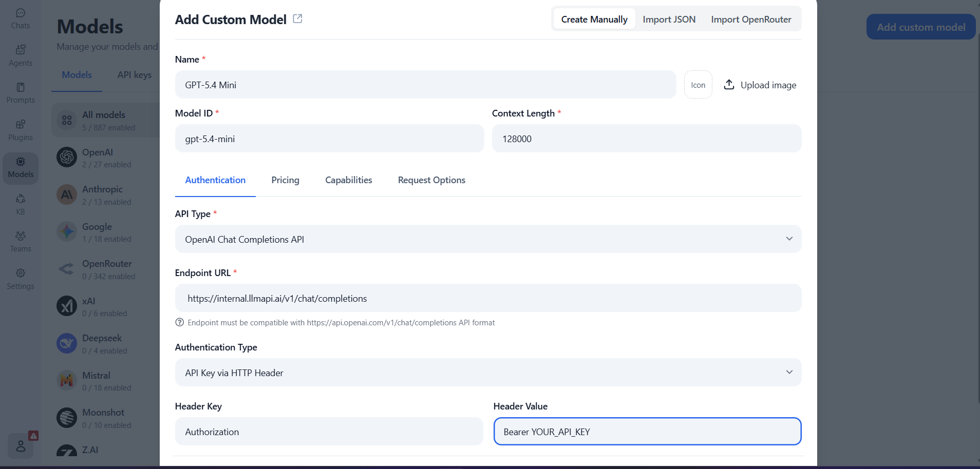Select the Models sidebar icon
The height and width of the screenshot is (469, 980).
point(21,168)
